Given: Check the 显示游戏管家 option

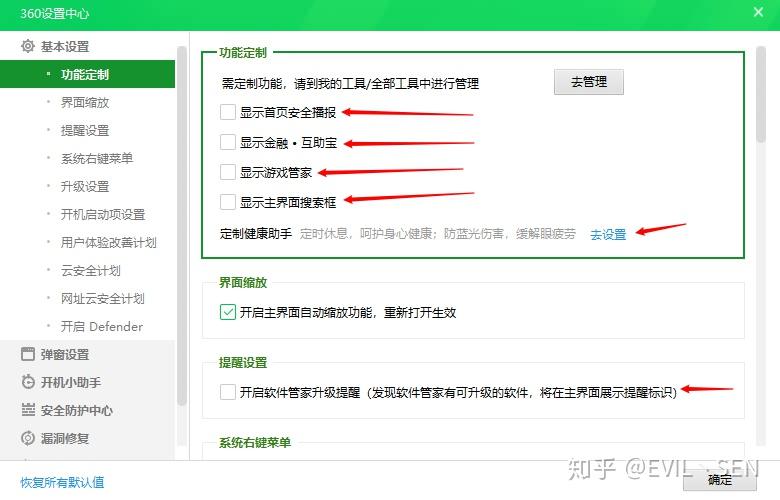Looking at the screenshot, I should tap(228, 172).
